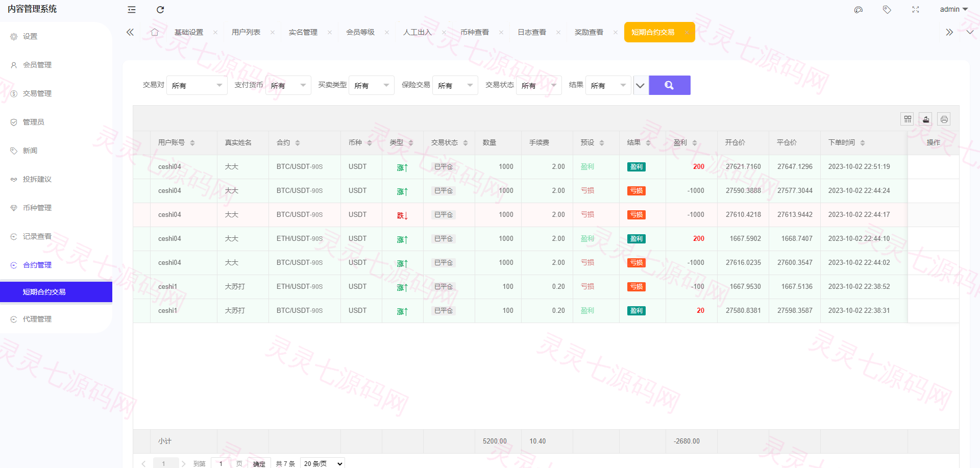Switch to 基础设置 tab
This screenshot has width=980, height=468.
(189, 32)
